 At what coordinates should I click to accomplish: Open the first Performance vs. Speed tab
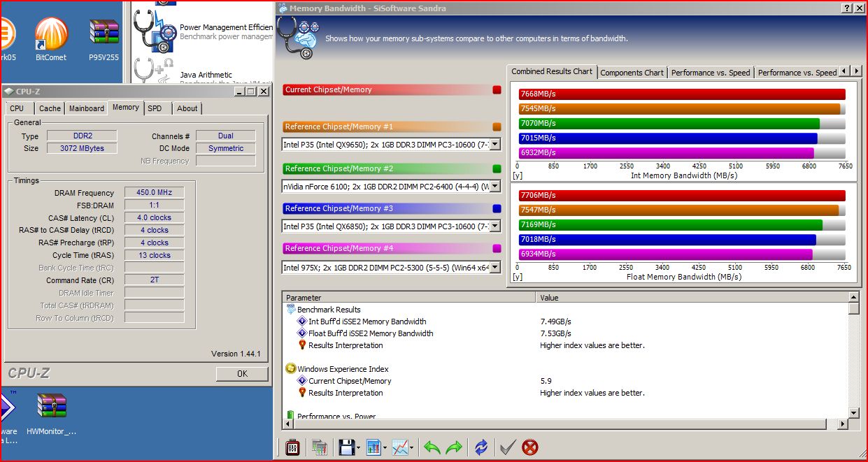click(711, 73)
